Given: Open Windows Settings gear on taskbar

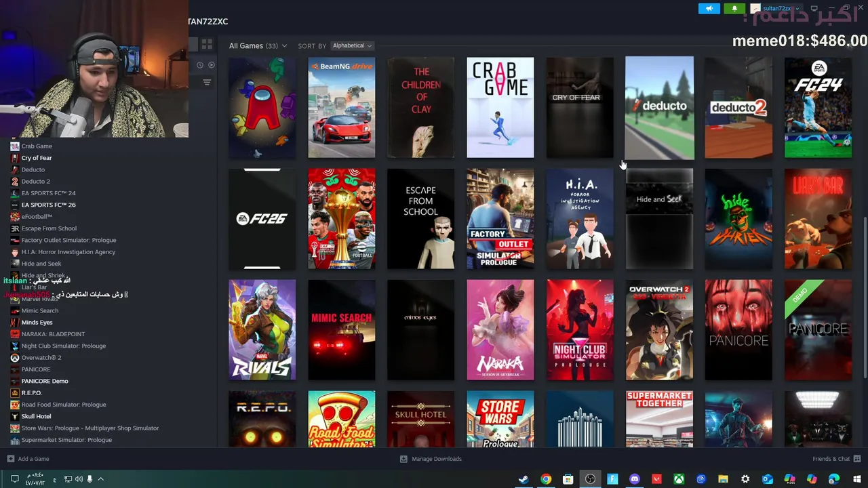Looking at the screenshot, I should (745, 479).
